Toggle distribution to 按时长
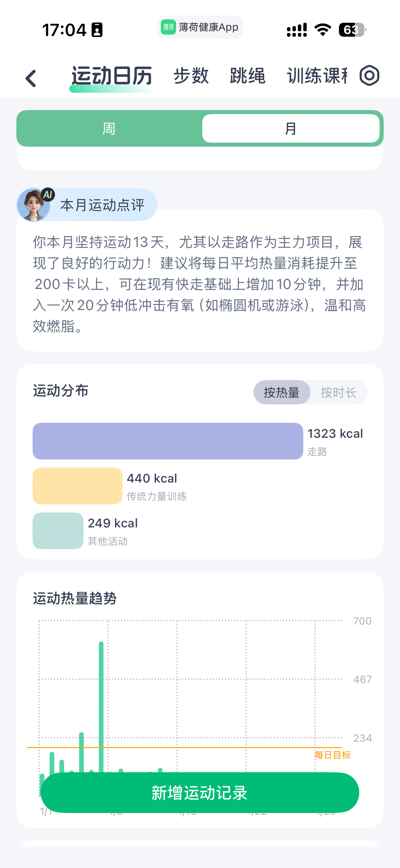 click(x=338, y=392)
